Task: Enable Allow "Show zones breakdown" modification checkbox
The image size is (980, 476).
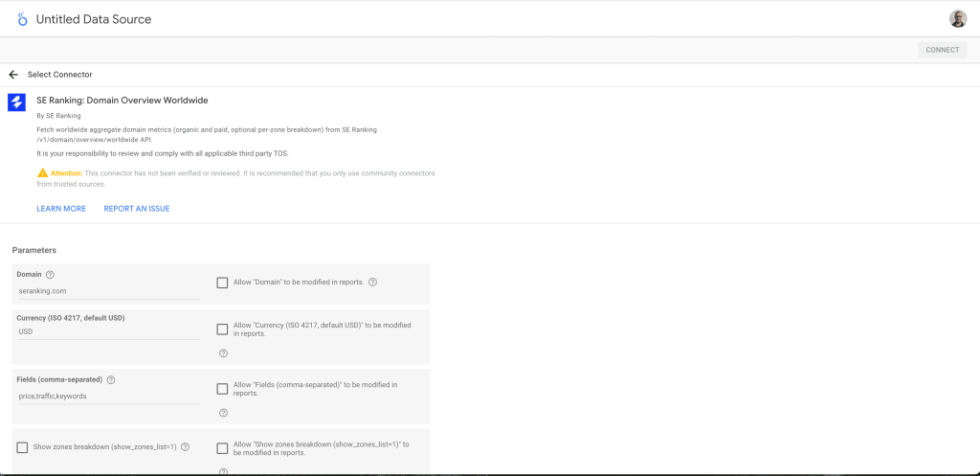Action: [222, 448]
